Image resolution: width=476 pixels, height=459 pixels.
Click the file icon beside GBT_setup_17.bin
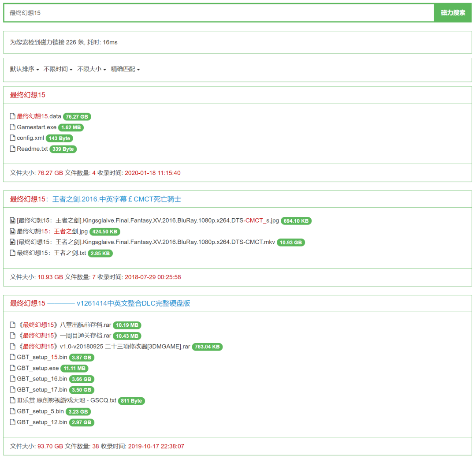point(12,389)
